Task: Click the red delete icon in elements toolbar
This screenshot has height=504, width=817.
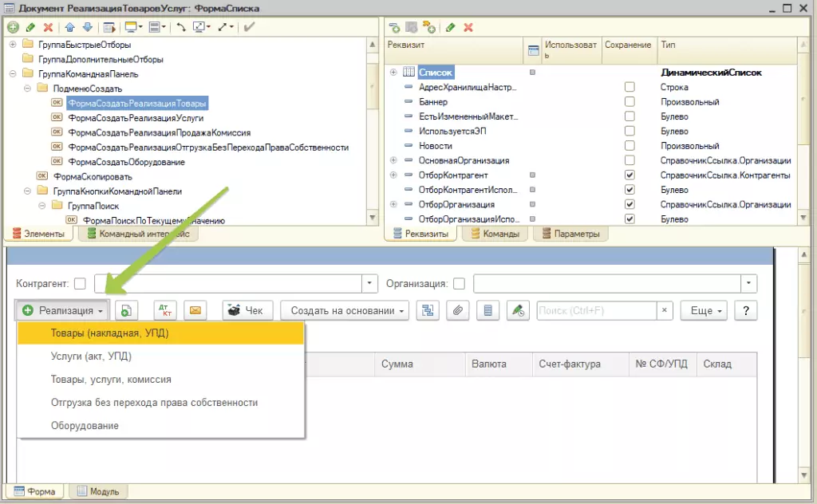Action: 48,27
